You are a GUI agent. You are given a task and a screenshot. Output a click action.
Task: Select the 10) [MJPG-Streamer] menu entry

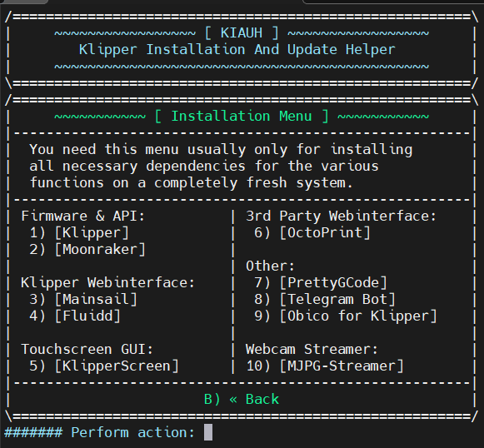[x=325, y=366]
